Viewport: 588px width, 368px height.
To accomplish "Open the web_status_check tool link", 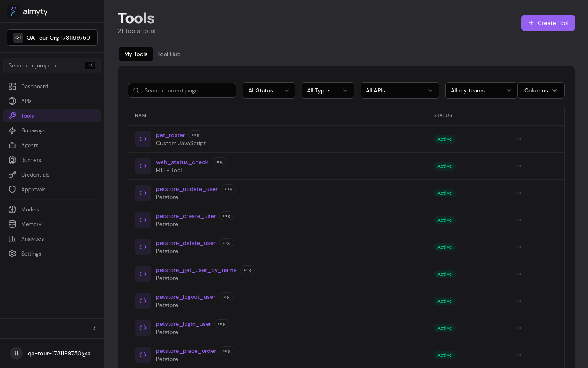I will (182, 162).
